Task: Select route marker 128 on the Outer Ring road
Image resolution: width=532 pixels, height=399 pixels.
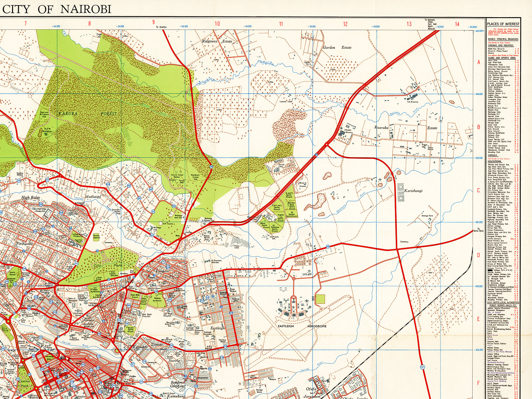Action: [328, 247]
